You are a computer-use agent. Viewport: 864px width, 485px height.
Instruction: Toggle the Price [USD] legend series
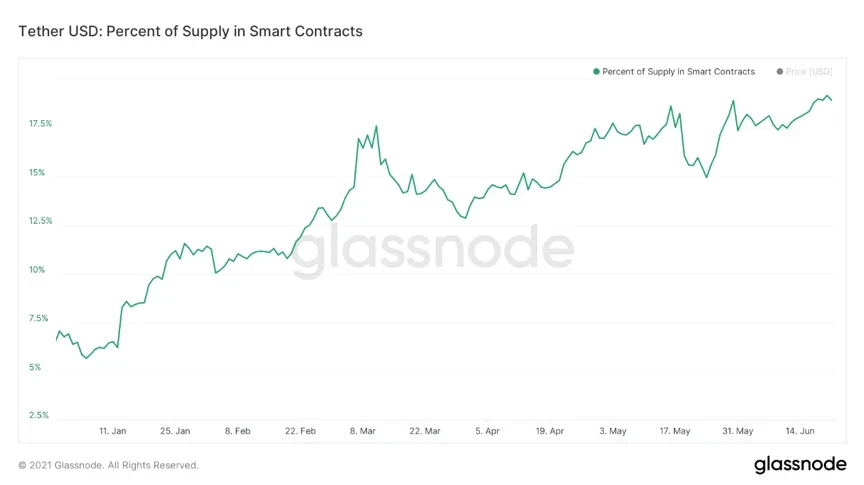tap(809, 72)
